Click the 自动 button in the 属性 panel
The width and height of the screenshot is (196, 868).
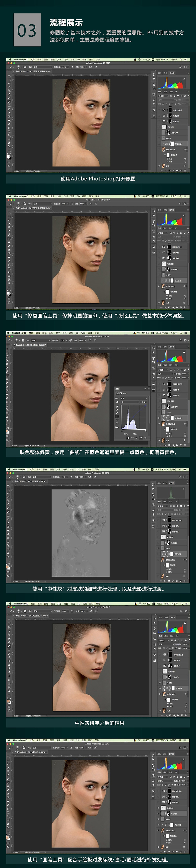(x=144, y=402)
